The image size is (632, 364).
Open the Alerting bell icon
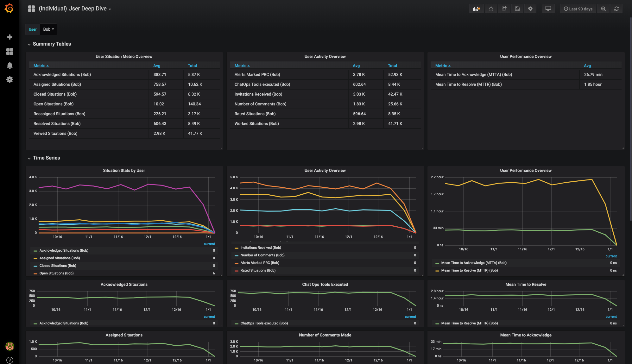(x=10, y=65)
